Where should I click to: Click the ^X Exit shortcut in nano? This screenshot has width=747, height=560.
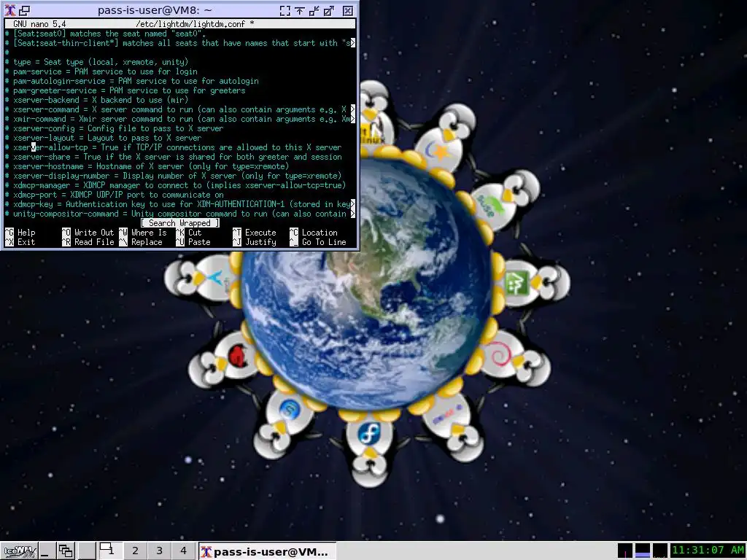click(x=20, y=242)
